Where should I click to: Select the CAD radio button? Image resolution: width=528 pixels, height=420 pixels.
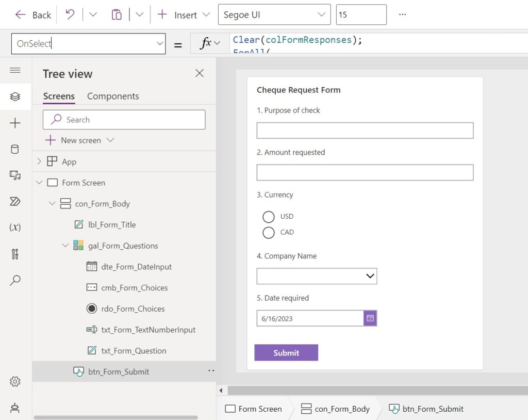pos(268,233)
